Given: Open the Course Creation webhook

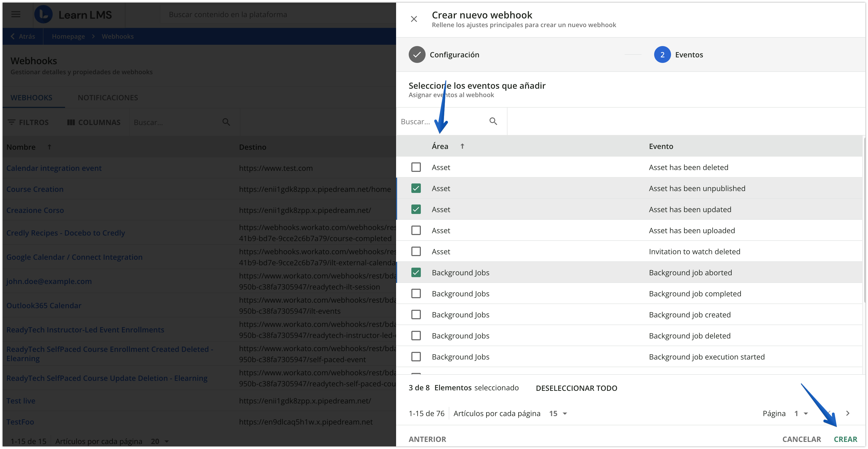Looking at the screenshot, I should coord(35,189).
